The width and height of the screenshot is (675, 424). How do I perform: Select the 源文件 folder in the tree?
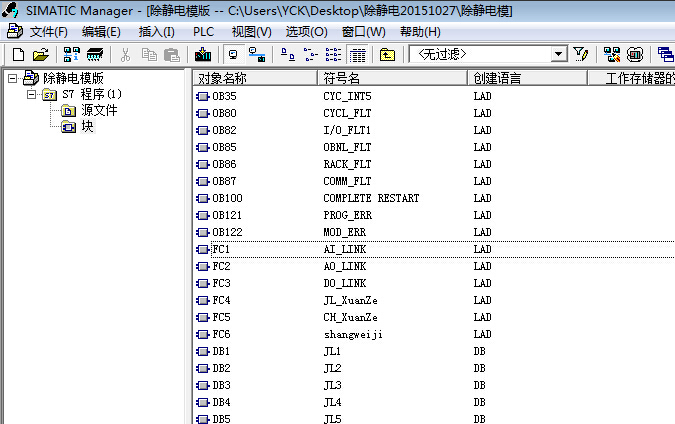click(x=99, y=110)
